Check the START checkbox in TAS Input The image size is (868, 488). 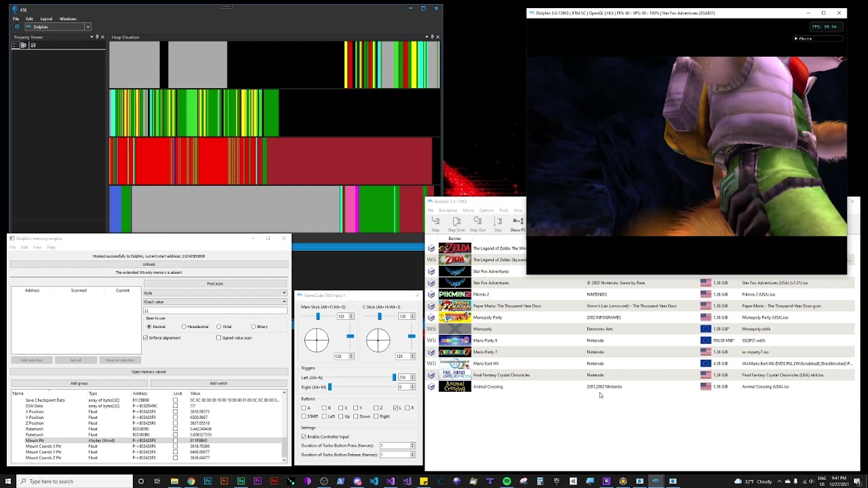pos(304,416)
